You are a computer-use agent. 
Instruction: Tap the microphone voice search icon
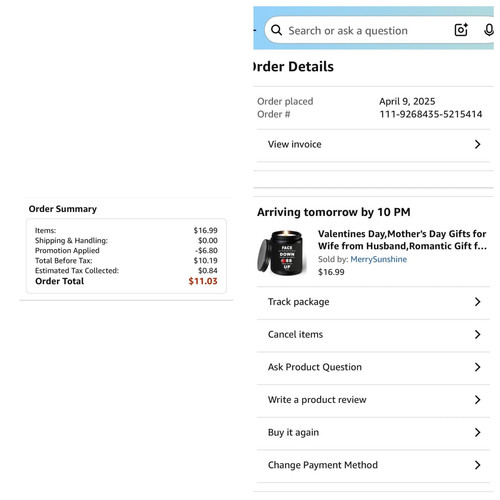pos(489,30)
